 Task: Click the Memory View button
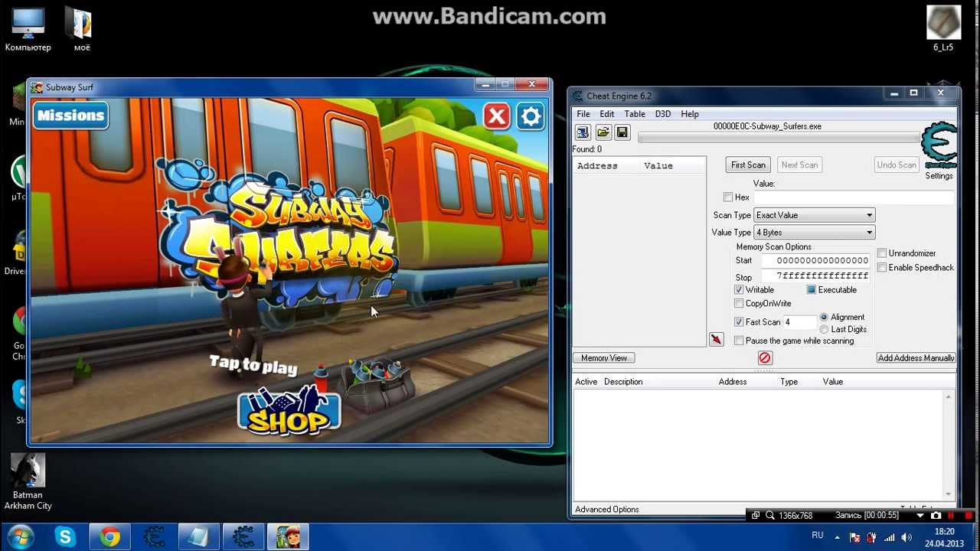point(604,358)
